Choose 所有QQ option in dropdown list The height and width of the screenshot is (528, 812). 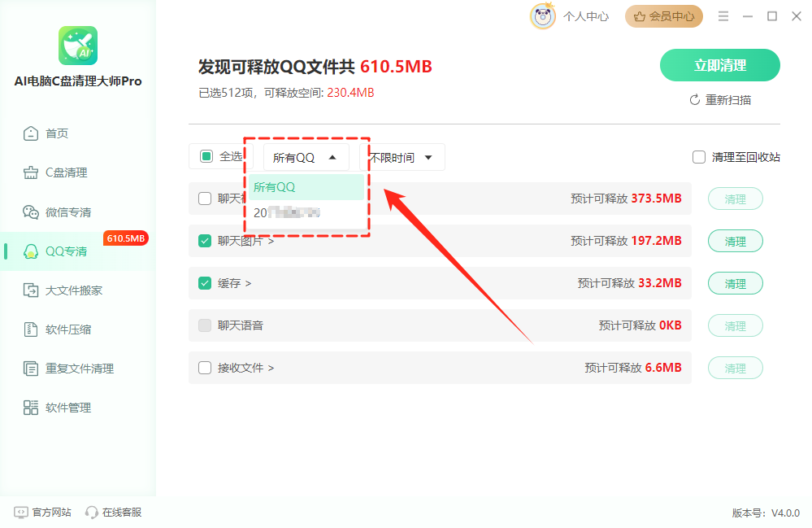(x=306, y=187)
